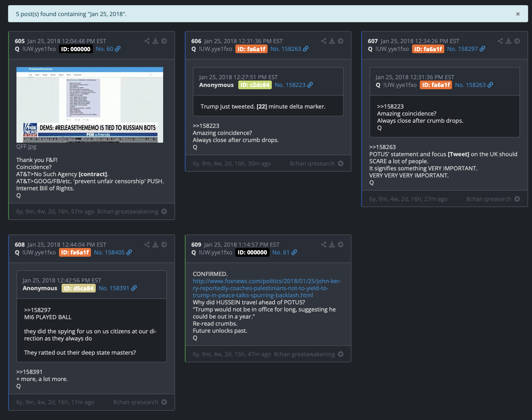Open link No. 158297 in post 607 header
Screen dimensions: 532x420
(x=466, y=49)
